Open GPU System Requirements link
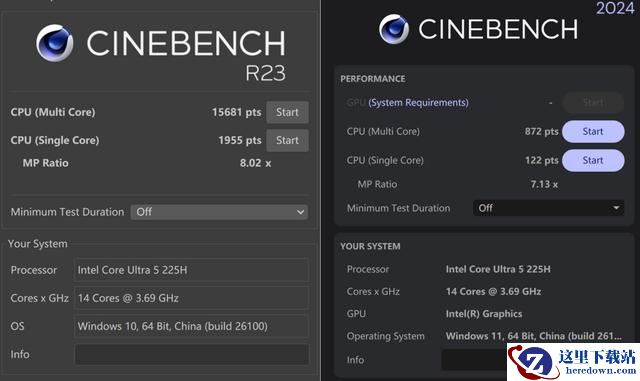This screenshot has width=640, height=381. [418, 102]
